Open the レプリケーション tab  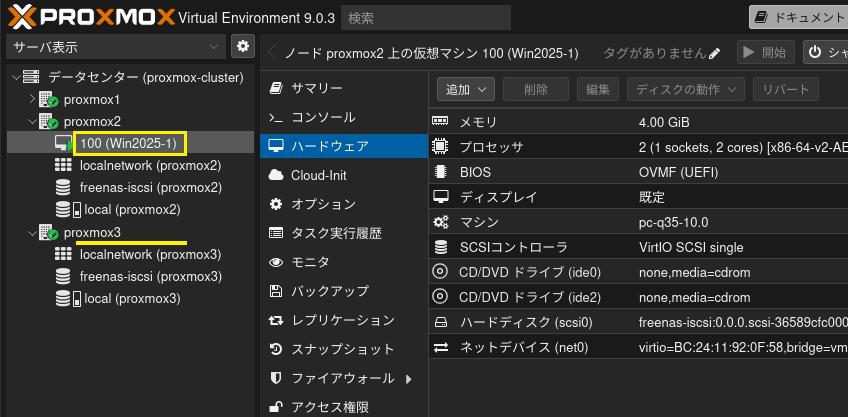pos(344,320)
